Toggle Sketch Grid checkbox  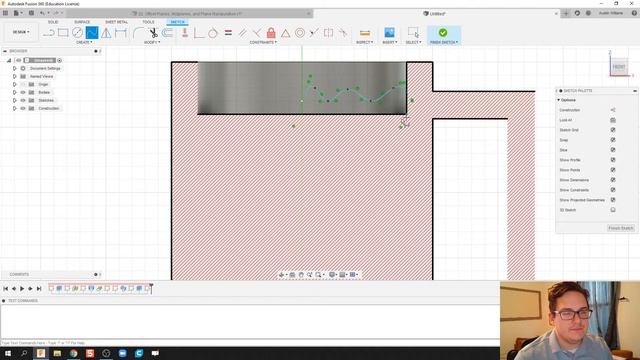point(613,130)
